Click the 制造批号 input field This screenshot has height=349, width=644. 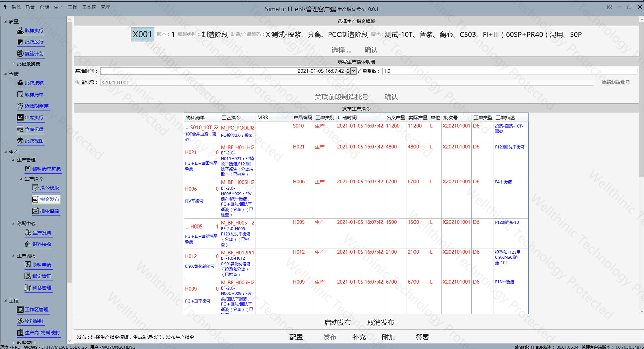click(347, 82)
